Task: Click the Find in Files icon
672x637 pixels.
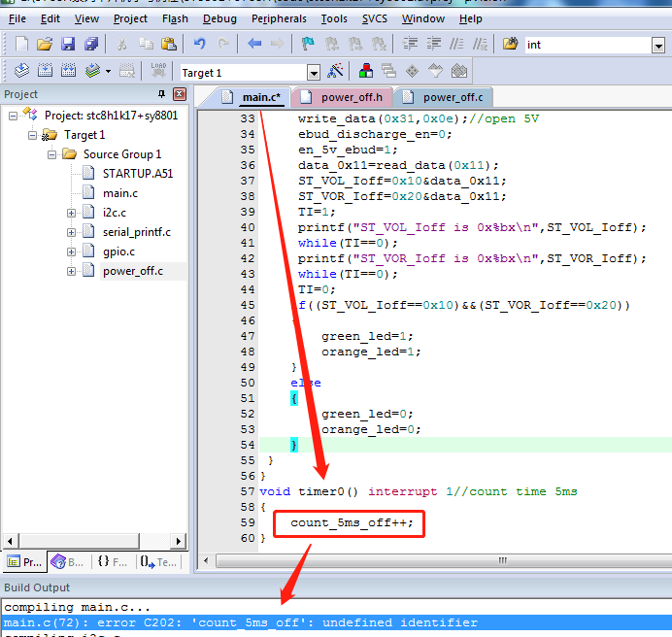Action: point(510,44)
